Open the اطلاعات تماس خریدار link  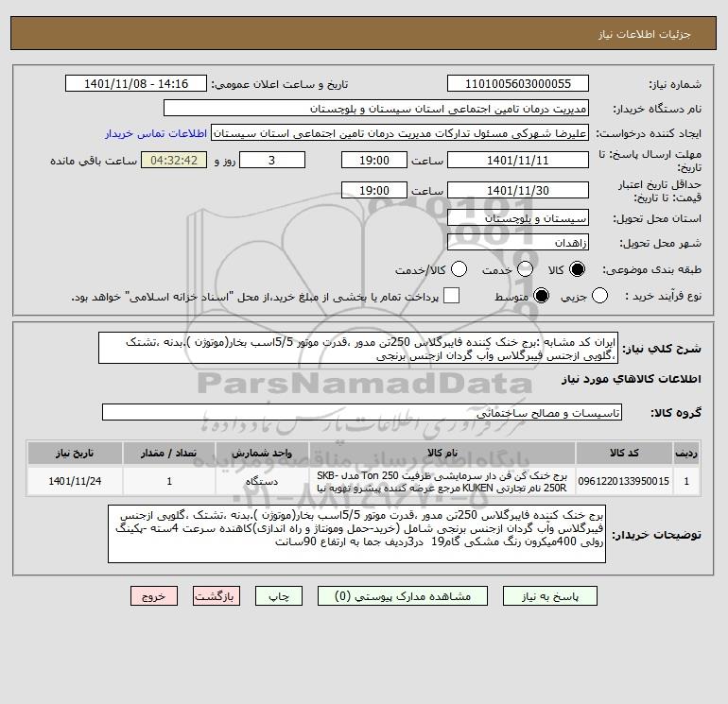click(x=156, y=133)
